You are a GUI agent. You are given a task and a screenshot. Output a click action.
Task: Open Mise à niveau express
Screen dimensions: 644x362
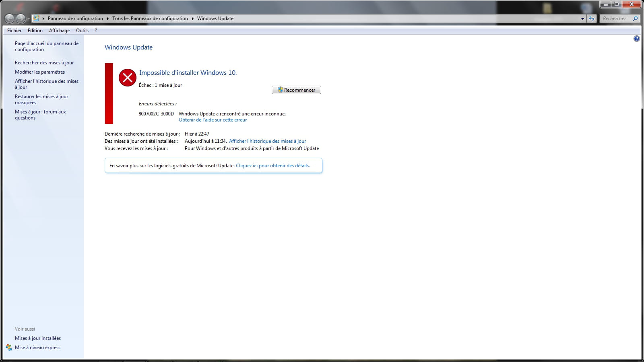[x=38, y=348]
